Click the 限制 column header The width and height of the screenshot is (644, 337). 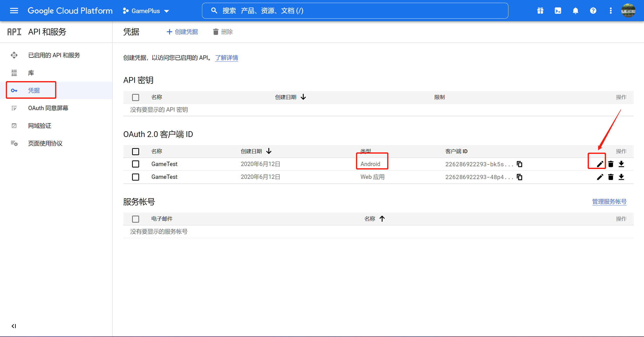439,97
